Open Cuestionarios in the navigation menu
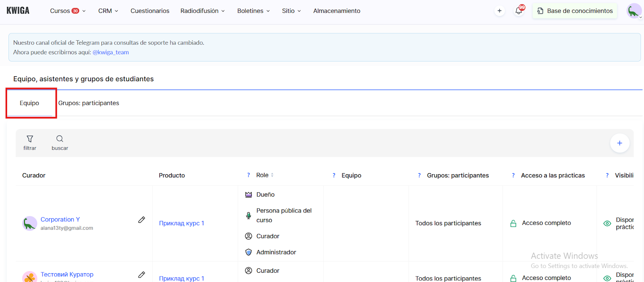Image resolution: width=644 pixels, height=282 pixels. [150, 11]
